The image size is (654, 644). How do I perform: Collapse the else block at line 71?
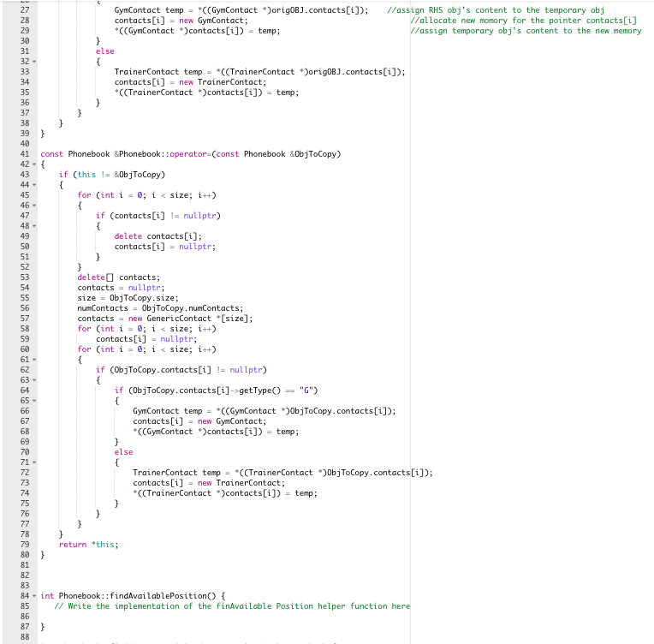(34, 462)
